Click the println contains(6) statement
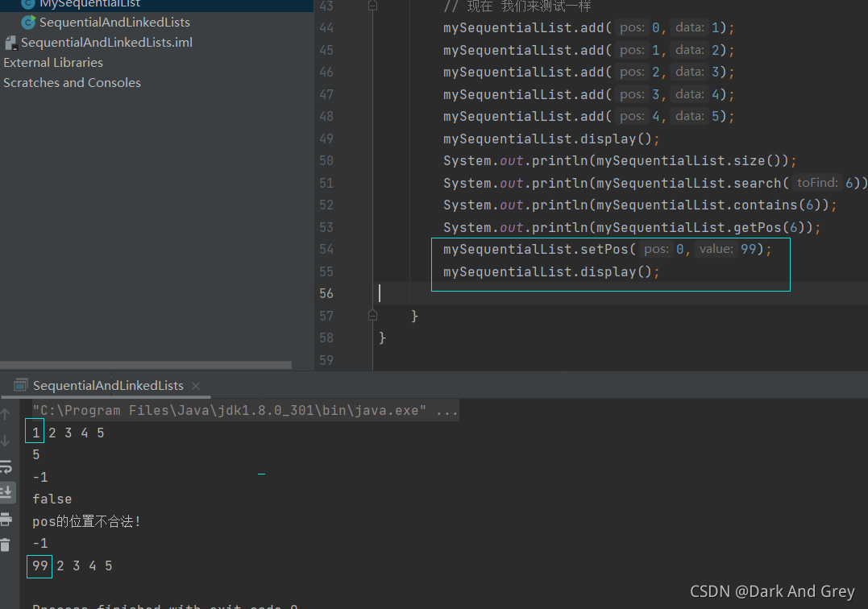The width and height of the screenshot is (868, 609). [640, 205]
